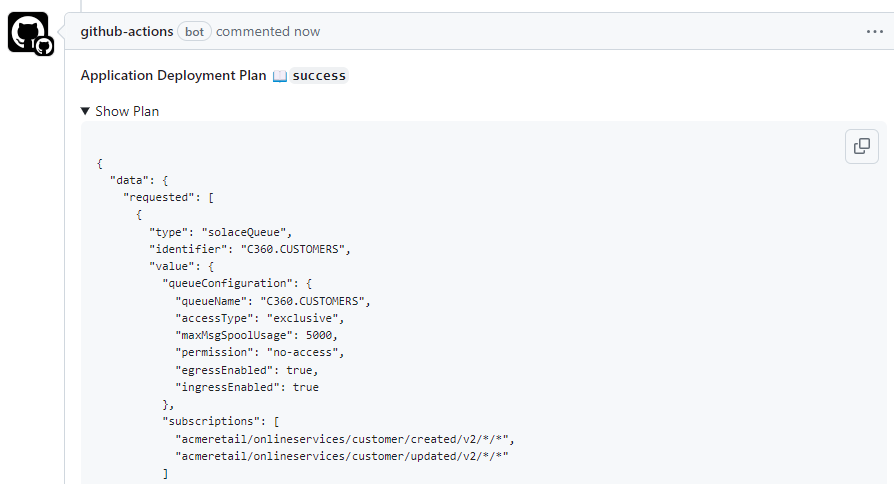Viewport: 894px width, 484px height.
Task: Open the github-actions profile link
Action: point(126,31)
